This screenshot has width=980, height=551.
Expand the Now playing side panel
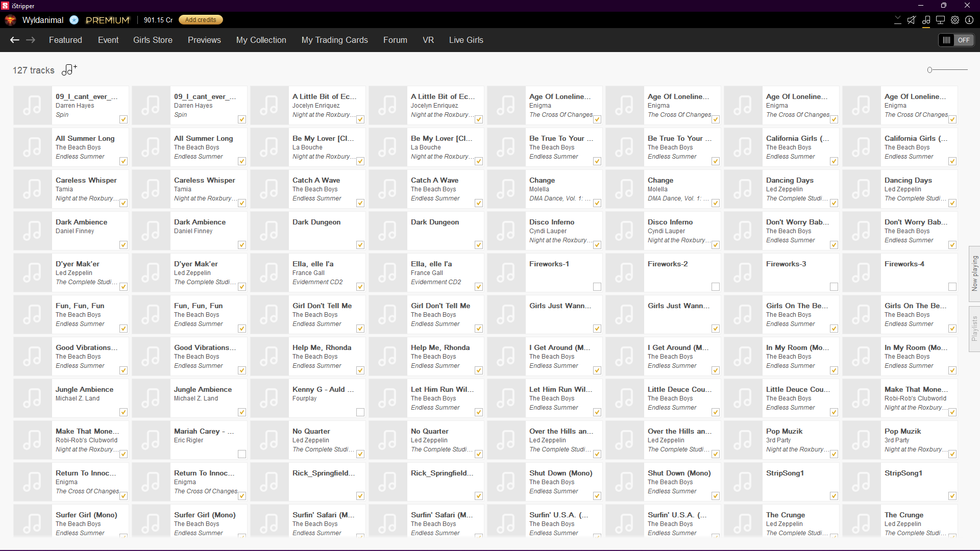coord(974,274)
